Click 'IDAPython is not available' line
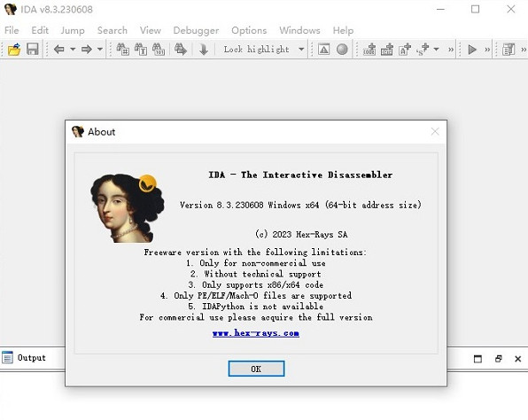The image size is (528, 420). (255, 307)
